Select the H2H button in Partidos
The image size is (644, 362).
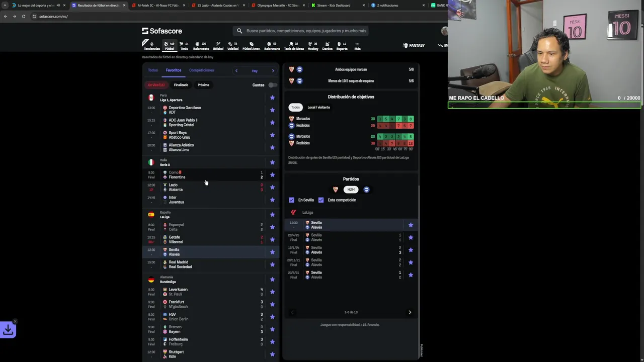[x=351, y=190]
